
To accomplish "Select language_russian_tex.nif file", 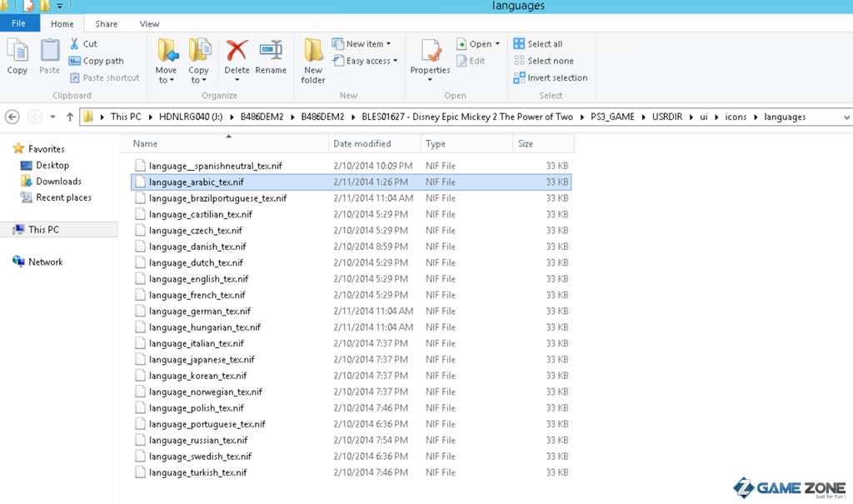I will (351, 440).
